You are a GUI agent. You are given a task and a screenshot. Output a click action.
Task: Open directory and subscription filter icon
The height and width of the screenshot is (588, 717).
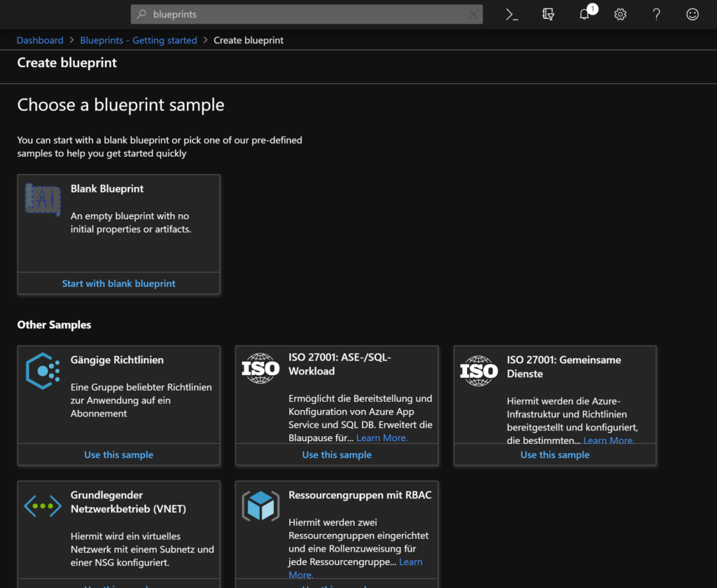pos(548,15)
